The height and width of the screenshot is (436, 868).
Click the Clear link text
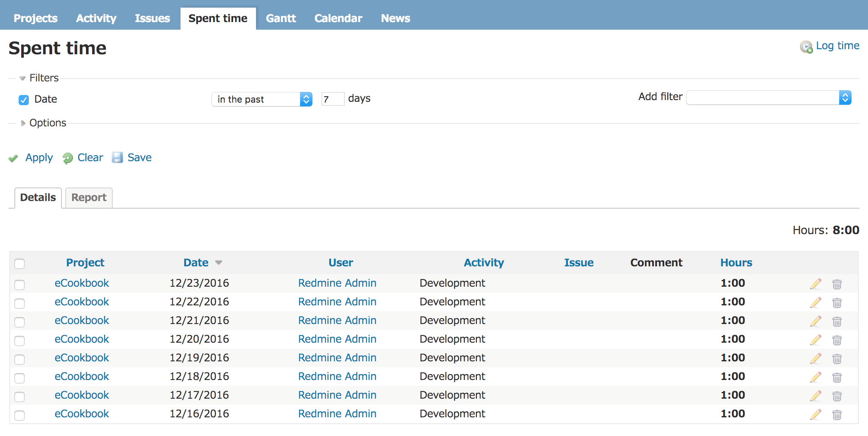90,158
